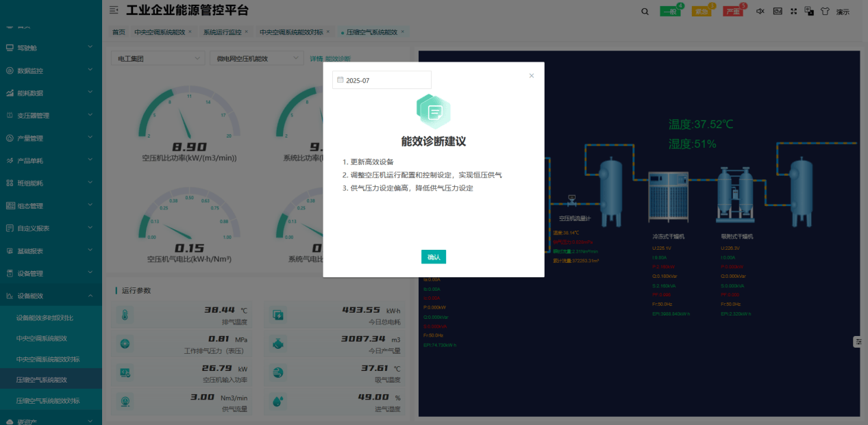Screen dimensions: 868x425
Task: Close the 能效诊断建议 dialog via X
Action: tap(531, 76)
